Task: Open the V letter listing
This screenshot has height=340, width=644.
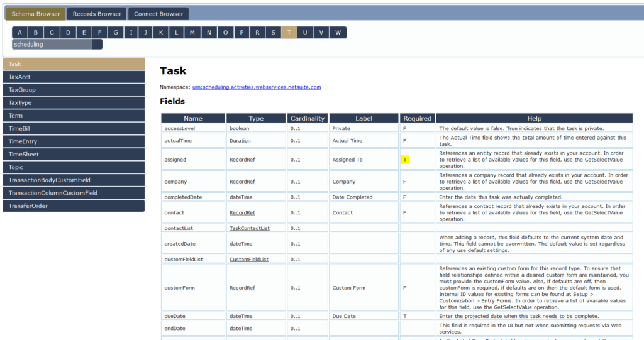Action: coord(321,33)
